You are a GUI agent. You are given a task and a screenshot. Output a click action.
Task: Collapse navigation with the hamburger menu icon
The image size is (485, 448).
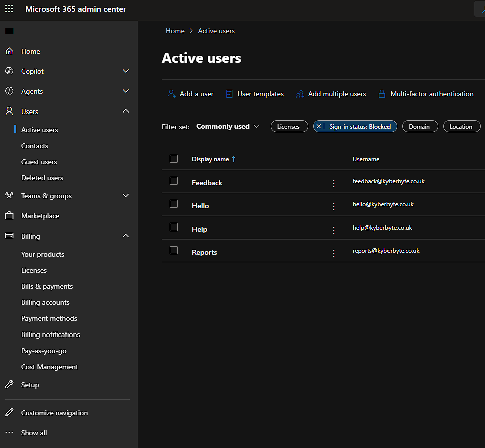(9, 31)
